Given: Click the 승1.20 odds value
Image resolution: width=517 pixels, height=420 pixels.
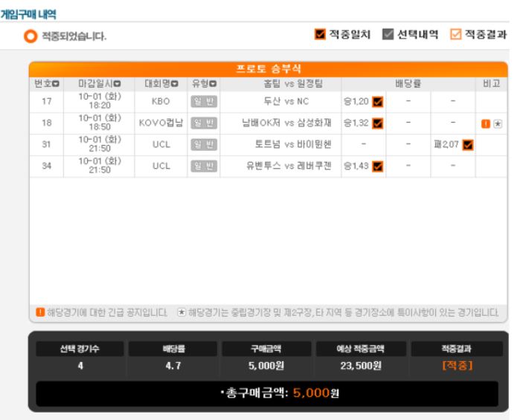Looking at the screenshot, I should coord(356,101).
